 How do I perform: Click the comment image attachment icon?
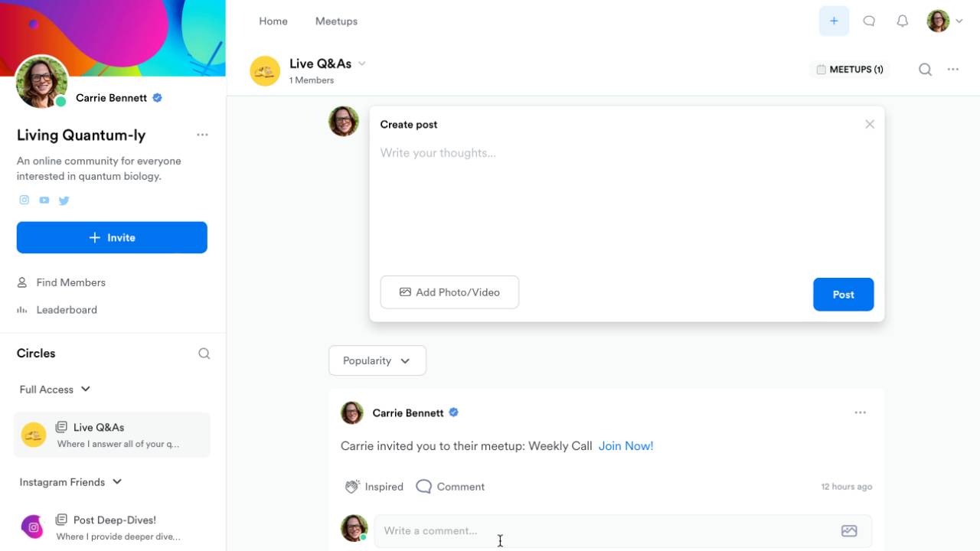(848, 531)
